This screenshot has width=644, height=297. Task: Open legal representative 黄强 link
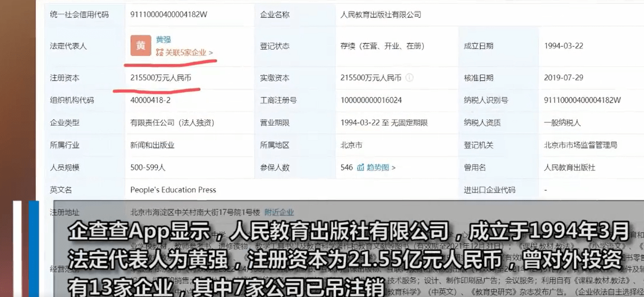click(164, 40)
